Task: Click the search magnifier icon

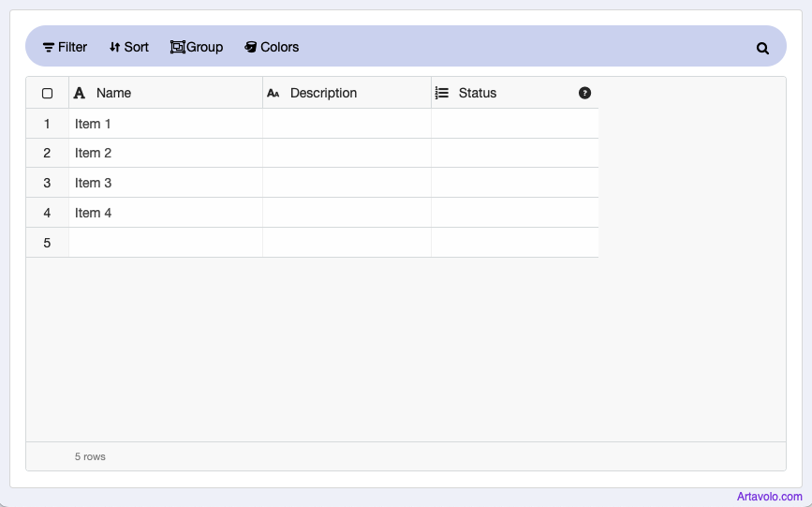Action: 762,48
